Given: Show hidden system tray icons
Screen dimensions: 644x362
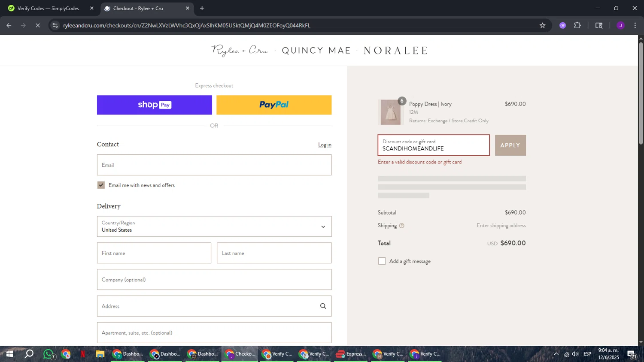Looking at the screenshot, I should click(x=556, y=354).
